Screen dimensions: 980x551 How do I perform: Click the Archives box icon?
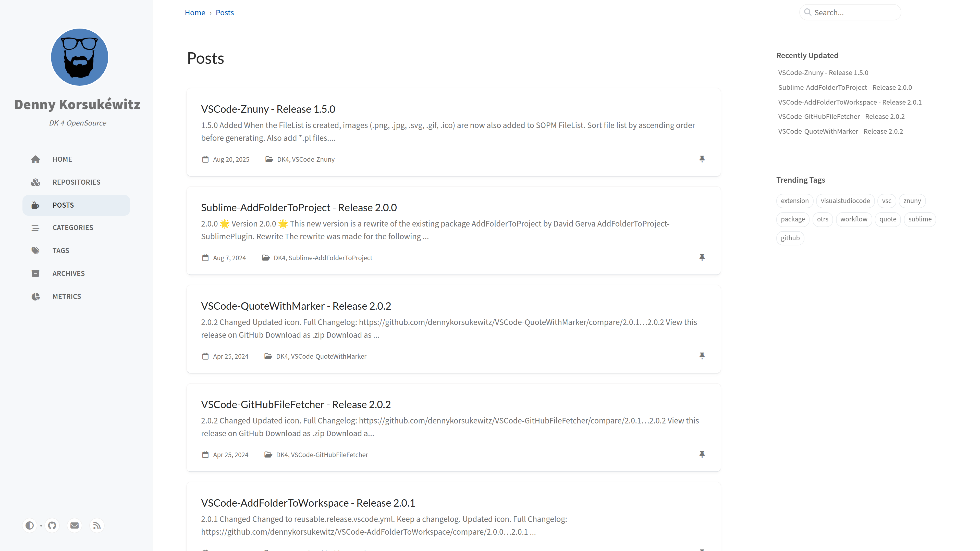coord(35,273)
